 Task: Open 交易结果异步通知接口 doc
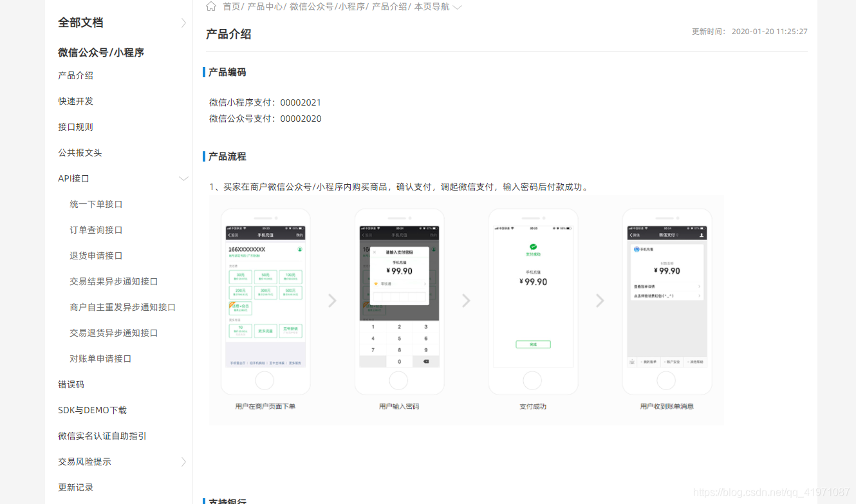(x=114, y=281)
